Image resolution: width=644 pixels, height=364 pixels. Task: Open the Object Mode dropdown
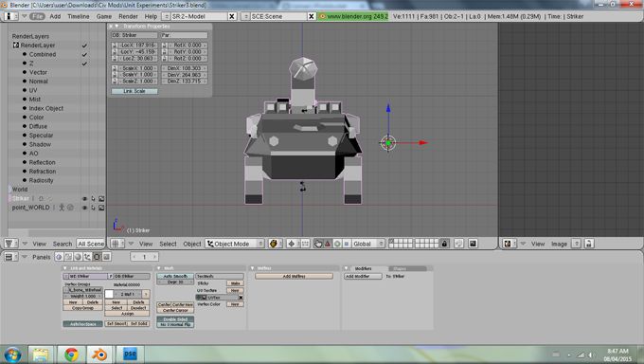pyautogui.click(x=235, y=244)
